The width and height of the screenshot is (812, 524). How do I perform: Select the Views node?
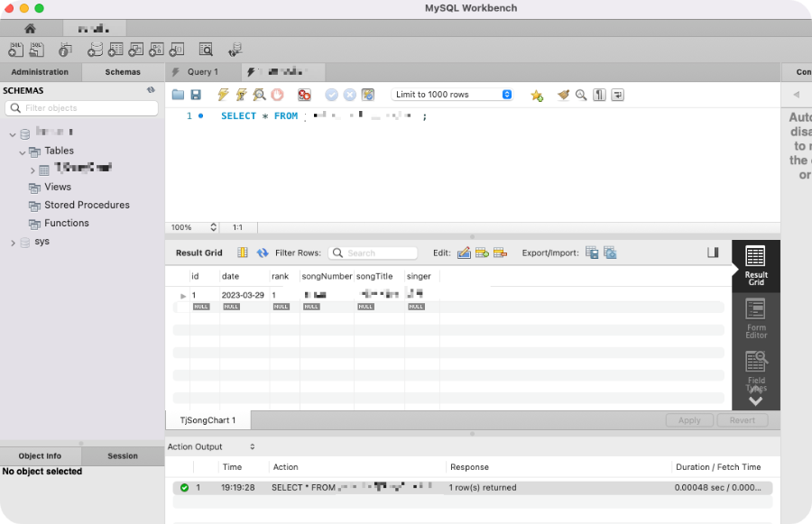[58, 187]
